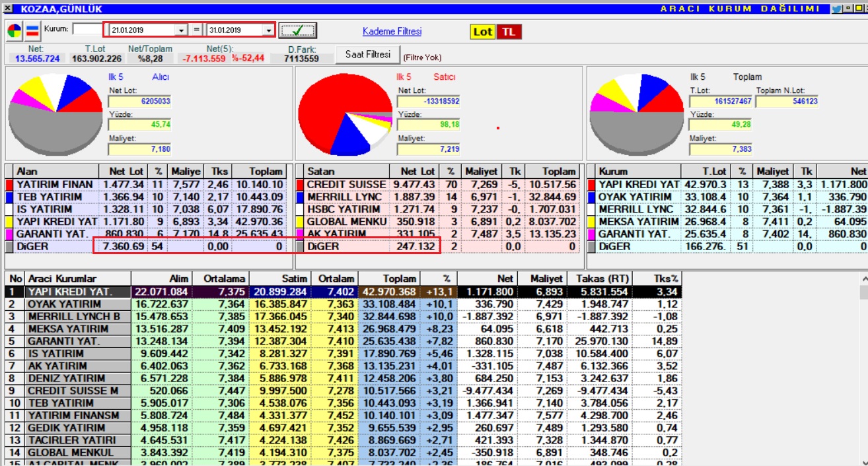
Task: Click the Saat Filtresi button
Action: click(x=368, y=55)
